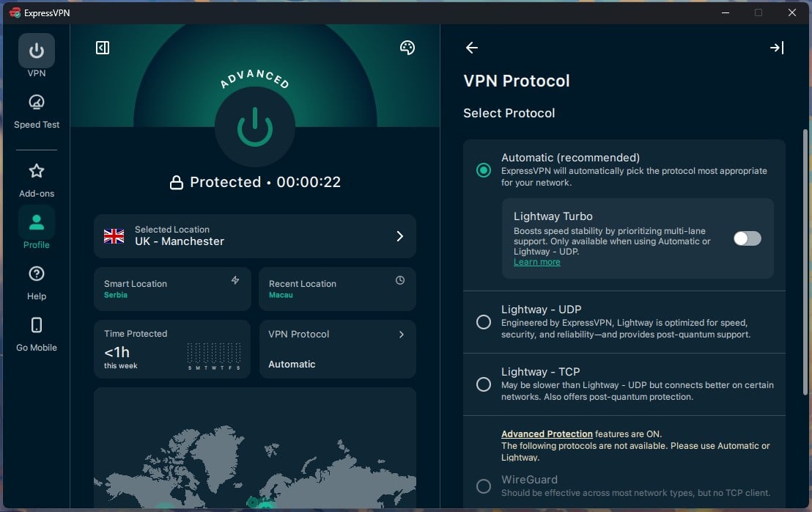This screenshot has width=812, height=512.
Task: Click the 'ADVANCED' label above power button
Action: pyautogui.click(x=254, y=78)
